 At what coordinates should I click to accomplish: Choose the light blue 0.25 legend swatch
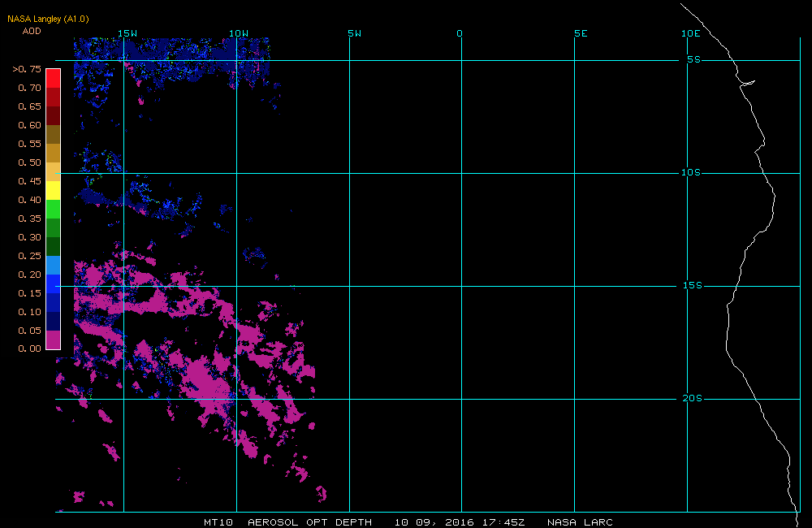click(54, 265)
